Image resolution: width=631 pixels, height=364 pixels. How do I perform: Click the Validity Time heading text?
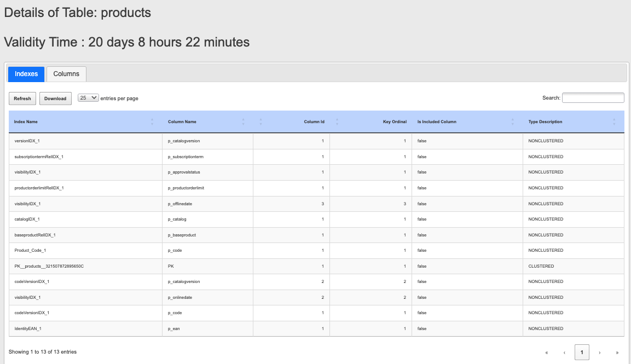[127, 42]
